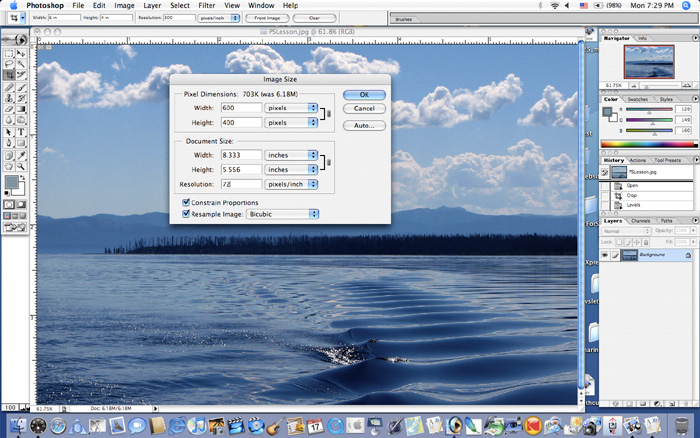
Task: Select the Dodge tool
Action: pos(21,120)
